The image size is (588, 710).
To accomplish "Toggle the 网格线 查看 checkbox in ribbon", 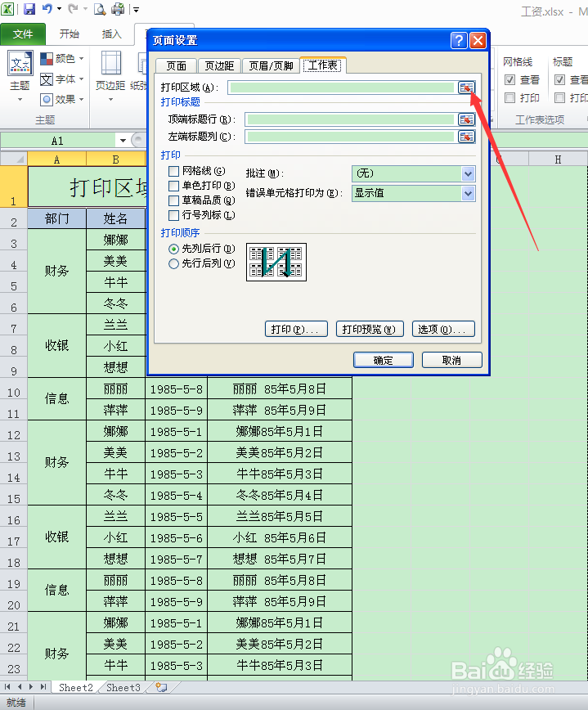I will click(x=510, y=80).
